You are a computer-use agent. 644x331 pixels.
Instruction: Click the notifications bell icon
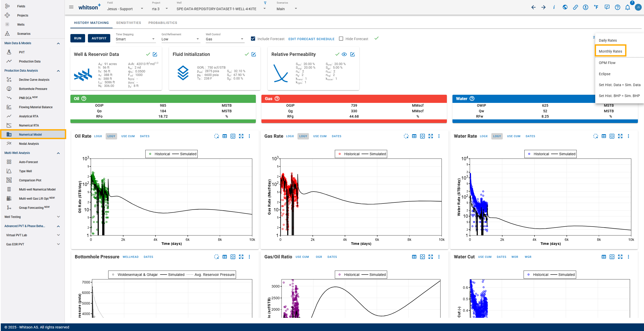pyautogui.click(x=627, y=7)
